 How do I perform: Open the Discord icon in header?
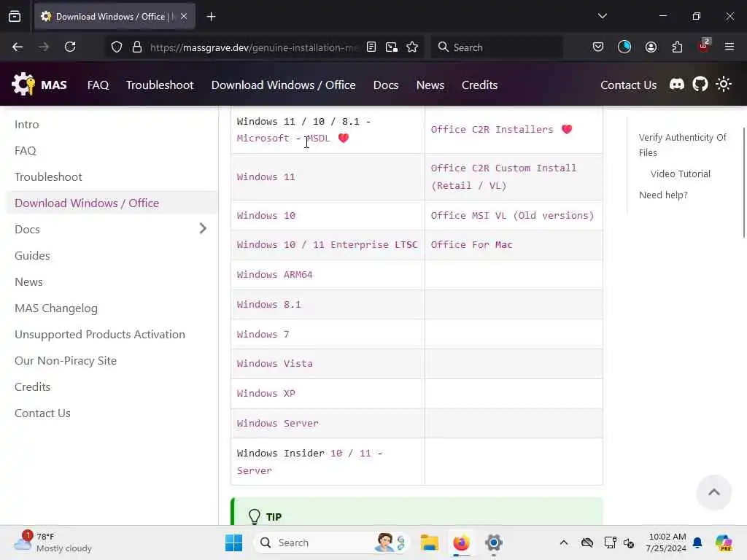coord(676,85)
